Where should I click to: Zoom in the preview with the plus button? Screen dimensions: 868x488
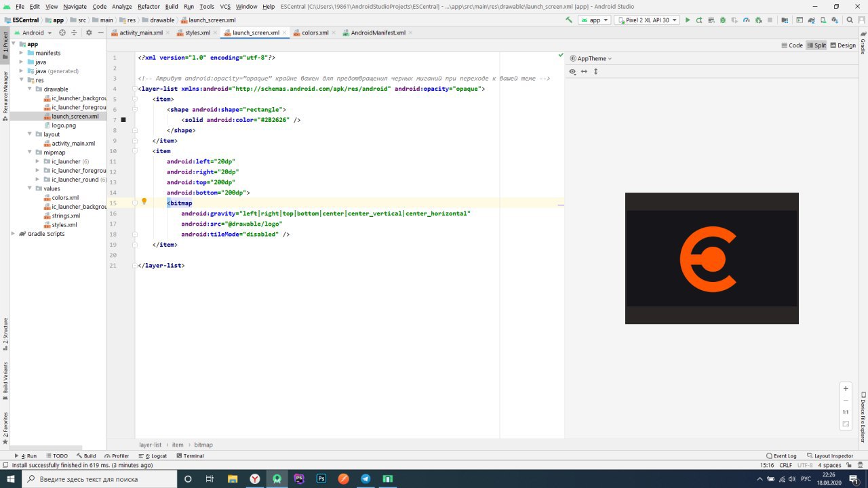click(846, 388)
